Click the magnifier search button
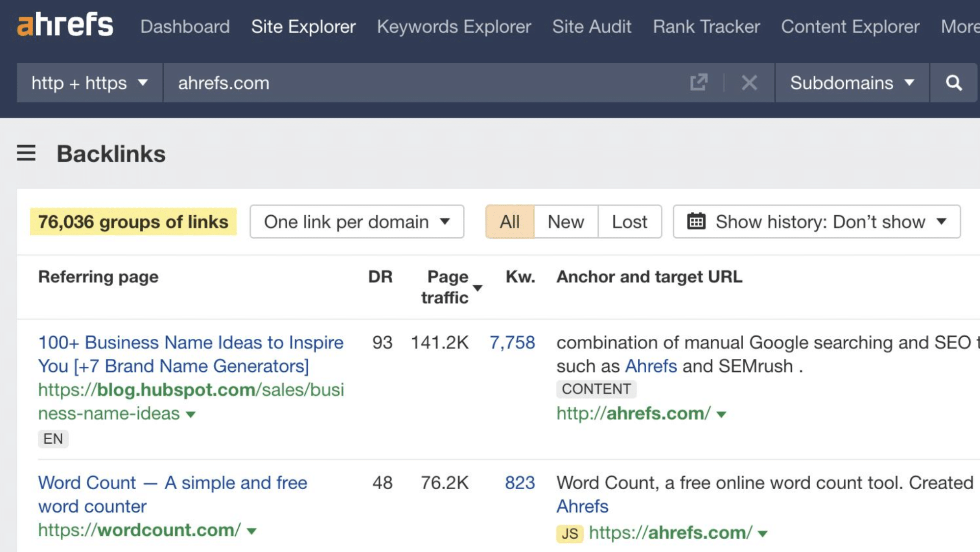This screenshot has width=980, height=552. [954, 82]
